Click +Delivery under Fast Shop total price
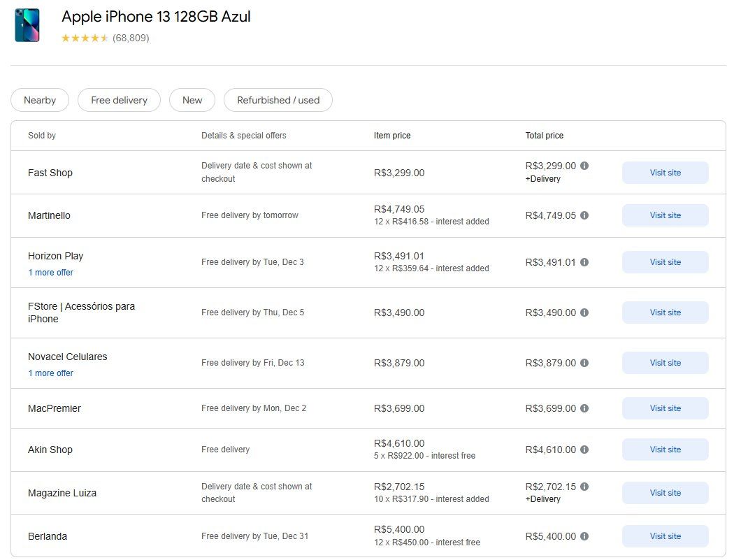The image size is (734, 560). click(x=542, y=179)
